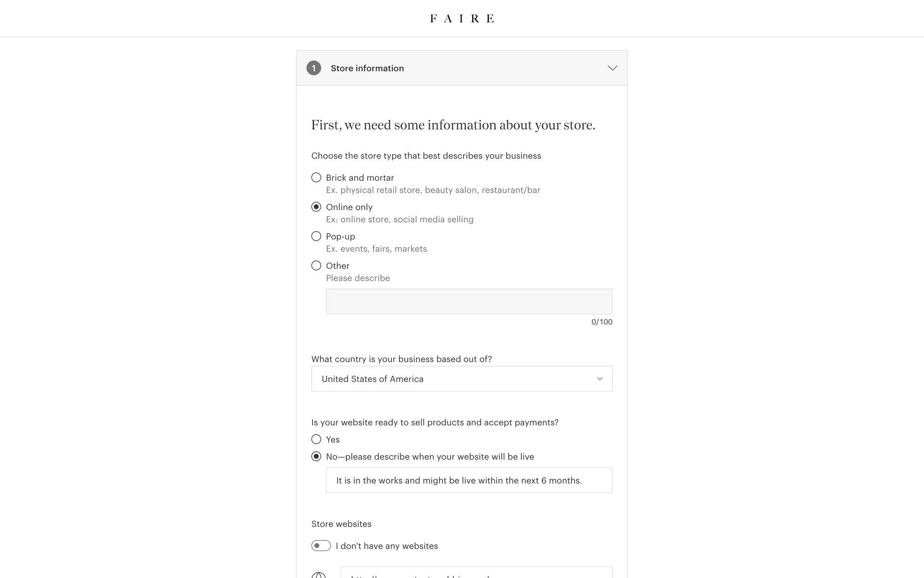The image size is (924, 578).
Task: Click the Brick and mortar label text
Action: (360, 178)
